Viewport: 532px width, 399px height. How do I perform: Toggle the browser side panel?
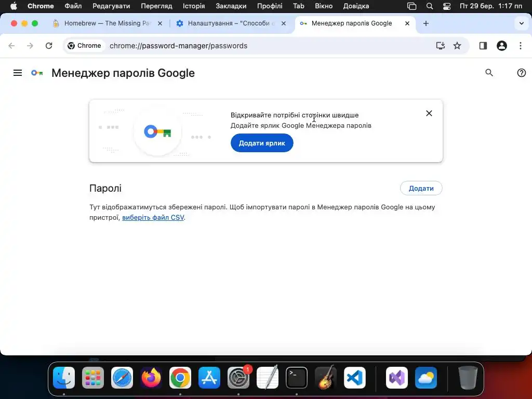(x=483, y=46)
